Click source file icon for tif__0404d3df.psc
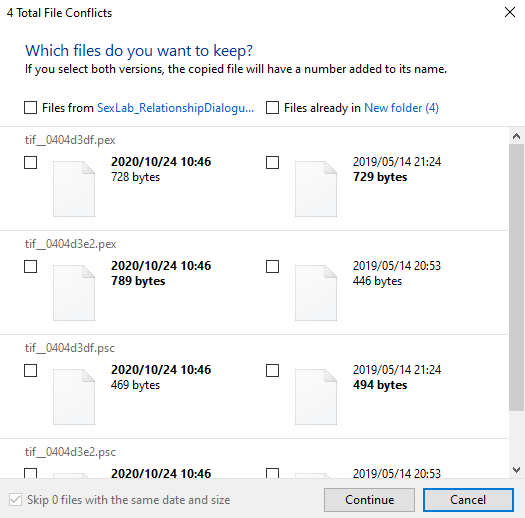Image resolution: width=525 pixels, height=518 pixels. click(x=74, y=397)
